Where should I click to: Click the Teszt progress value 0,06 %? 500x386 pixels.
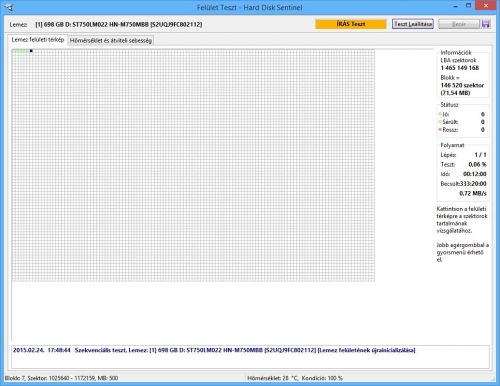click(477, 165)
